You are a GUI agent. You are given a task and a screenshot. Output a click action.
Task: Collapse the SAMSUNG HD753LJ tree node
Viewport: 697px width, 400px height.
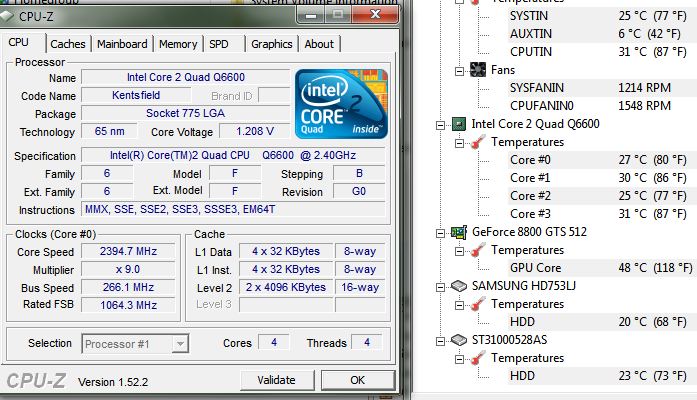[x=441, y=286]
